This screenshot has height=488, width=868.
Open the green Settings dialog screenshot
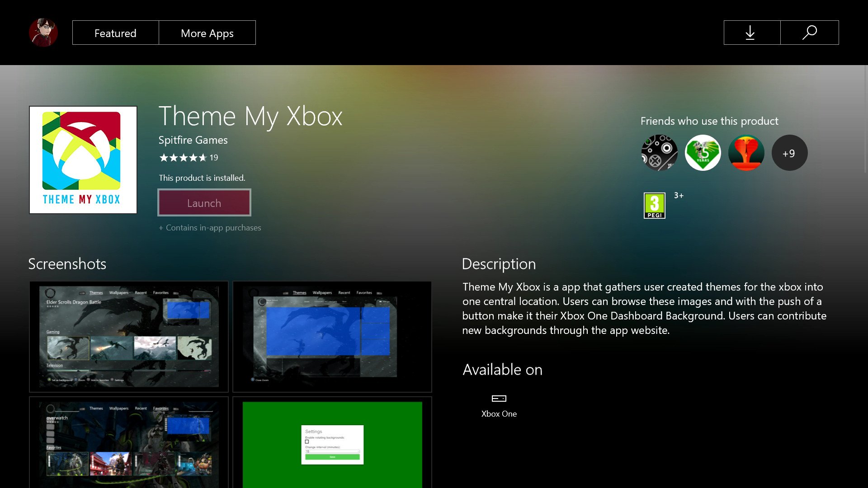(332, 442)
